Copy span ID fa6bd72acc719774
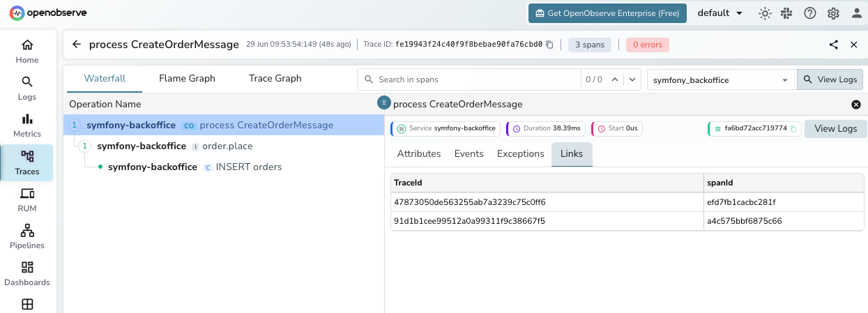 pyautogui.click(x=793, y=129)
